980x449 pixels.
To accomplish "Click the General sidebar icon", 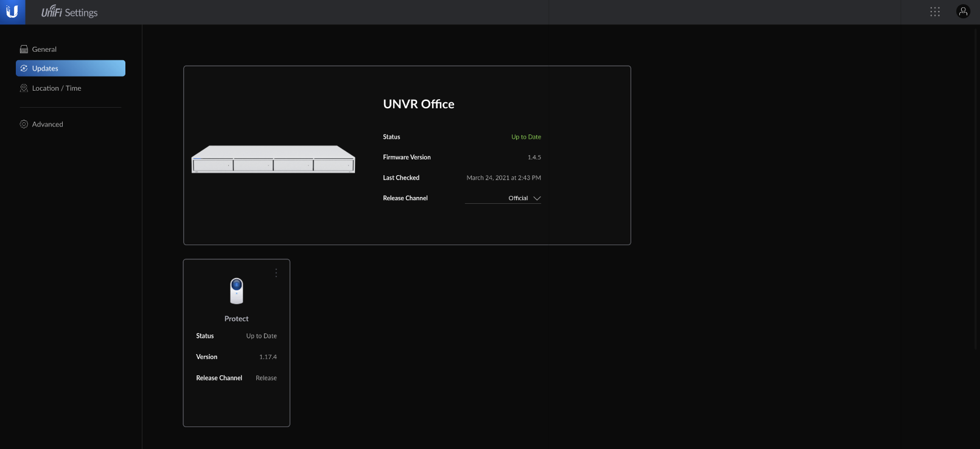I will tap(24, 49).
